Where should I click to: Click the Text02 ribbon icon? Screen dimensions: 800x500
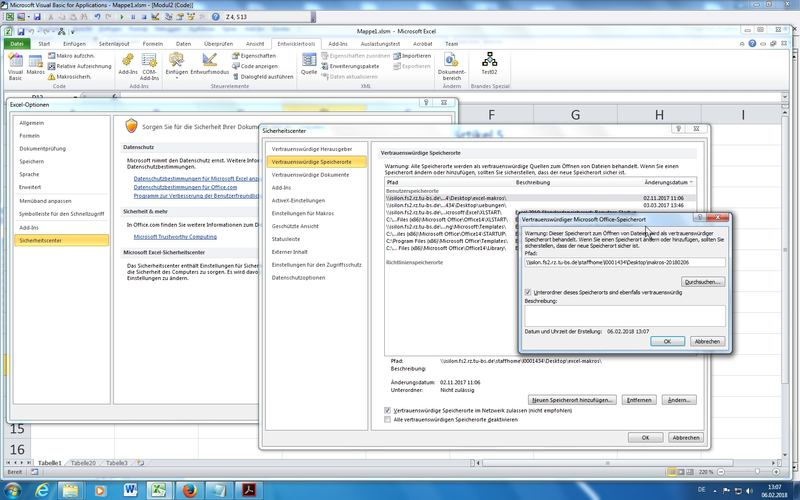pos(489,64)
